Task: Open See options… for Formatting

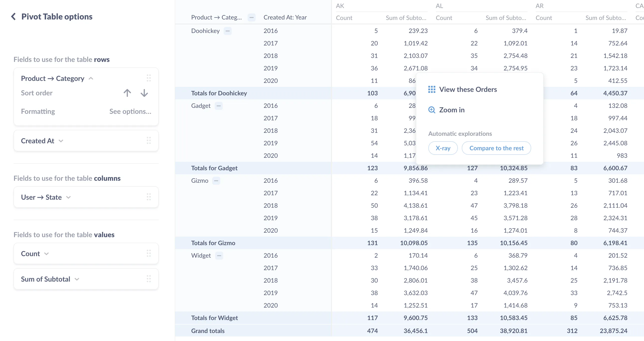Action: [130, 111]
